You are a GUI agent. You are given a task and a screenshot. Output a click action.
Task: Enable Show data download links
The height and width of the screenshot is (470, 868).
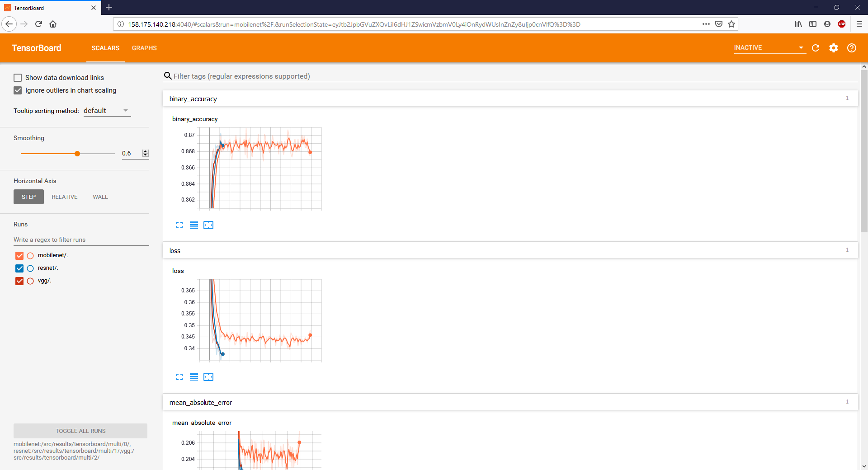18,78
